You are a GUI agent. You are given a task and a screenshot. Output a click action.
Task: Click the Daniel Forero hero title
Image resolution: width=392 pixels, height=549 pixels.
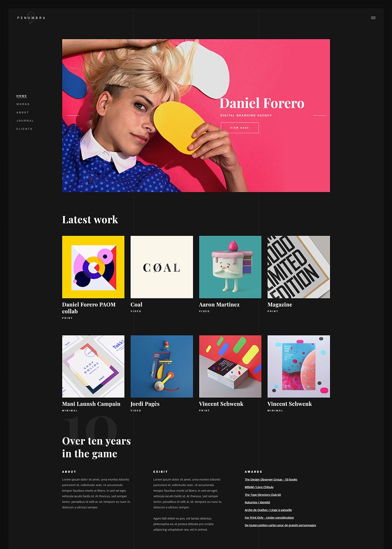[x=262, y=103]
